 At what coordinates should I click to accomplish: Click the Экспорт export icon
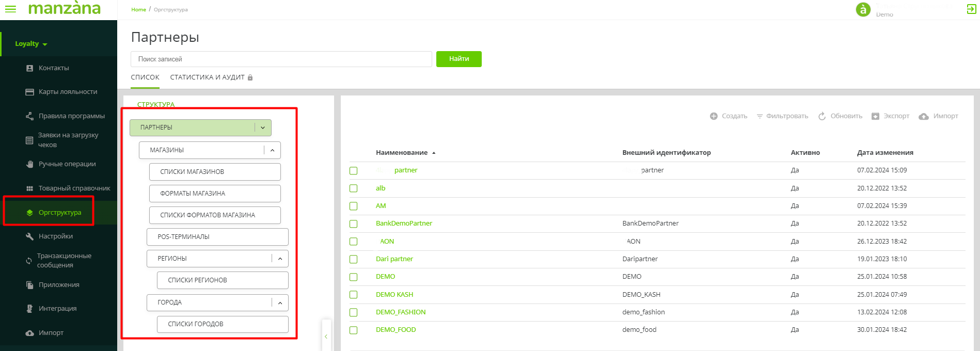pyautogui.click(x=875, y=116)
